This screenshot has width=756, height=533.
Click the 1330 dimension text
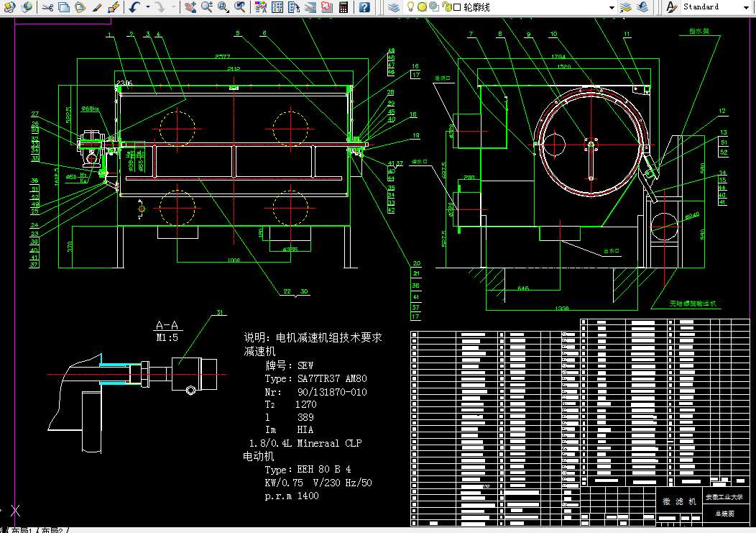(562, 308)
